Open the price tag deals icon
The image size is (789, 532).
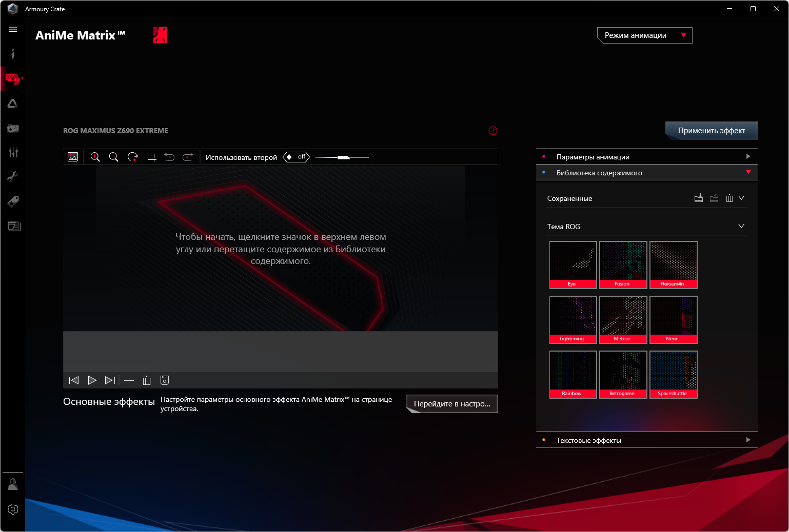[x=13, y=201]
